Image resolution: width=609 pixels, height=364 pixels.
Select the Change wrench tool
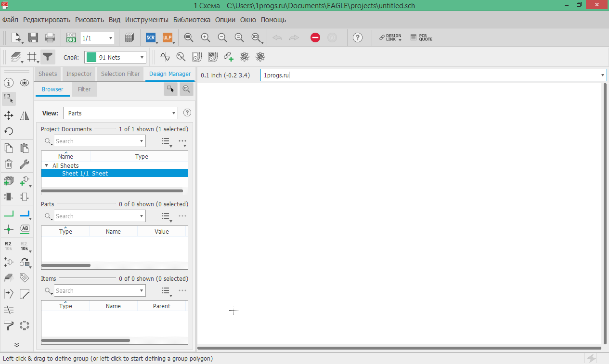tap(25, 164)
